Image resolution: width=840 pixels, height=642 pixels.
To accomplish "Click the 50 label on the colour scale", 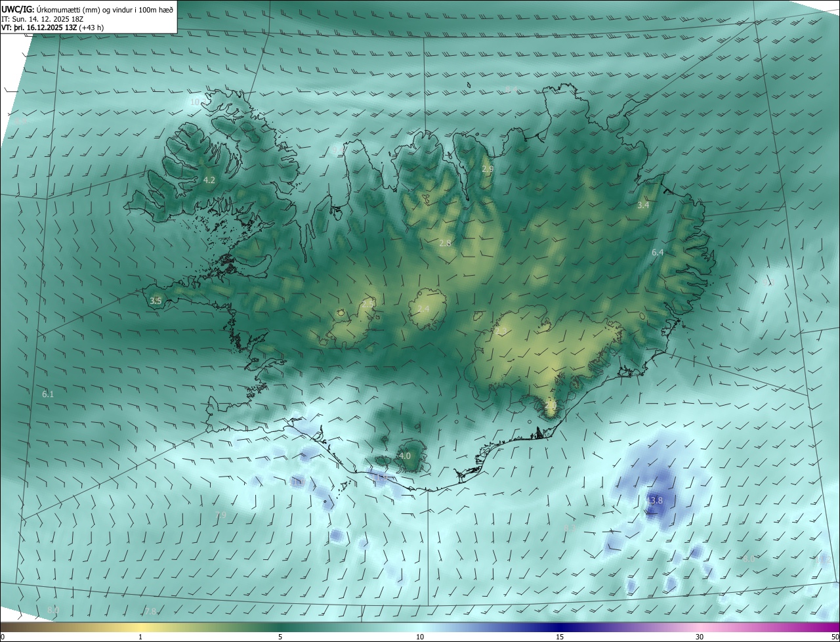I will 835,637.
